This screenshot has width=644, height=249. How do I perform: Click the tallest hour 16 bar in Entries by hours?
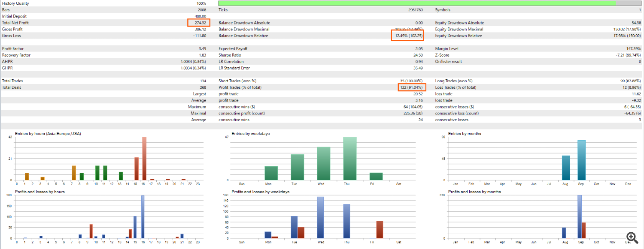tap(144, 159)
